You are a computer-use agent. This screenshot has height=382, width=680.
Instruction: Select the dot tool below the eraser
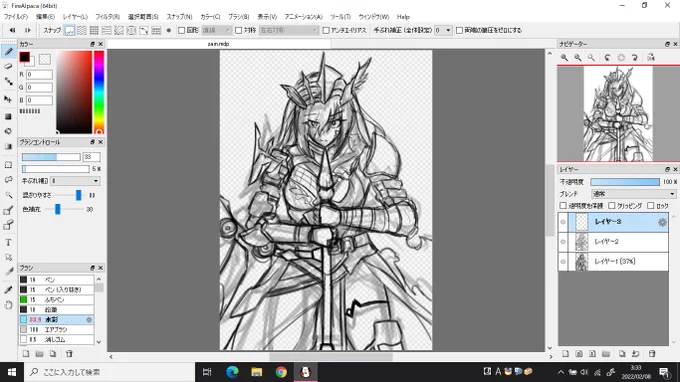tap(8, 81)
